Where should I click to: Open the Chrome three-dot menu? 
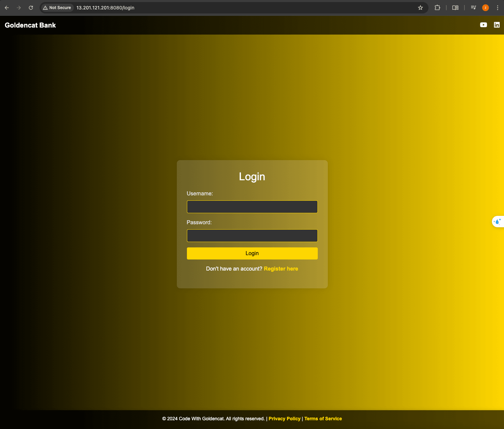click(497, 8)
